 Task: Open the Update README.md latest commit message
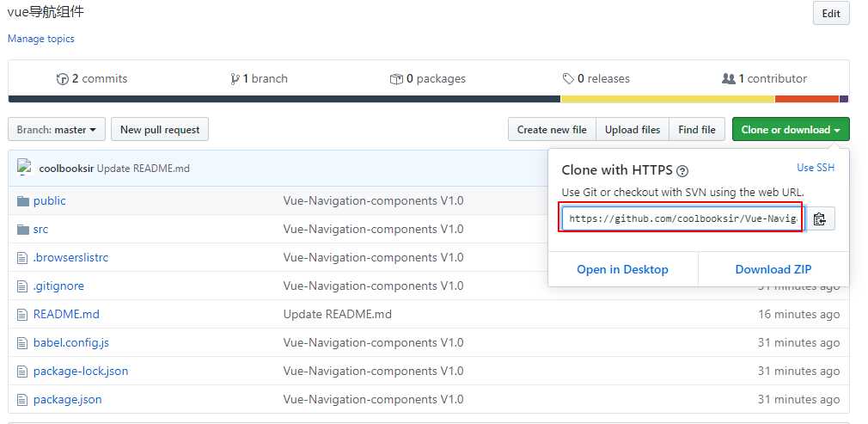144,168
